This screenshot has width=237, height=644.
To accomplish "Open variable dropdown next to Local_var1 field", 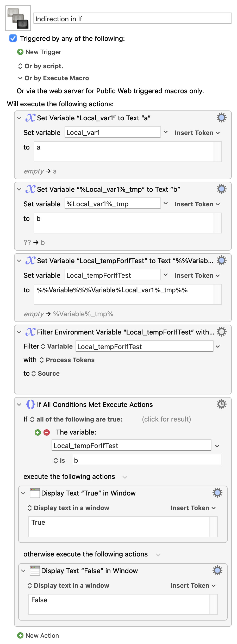I will 166,132.
